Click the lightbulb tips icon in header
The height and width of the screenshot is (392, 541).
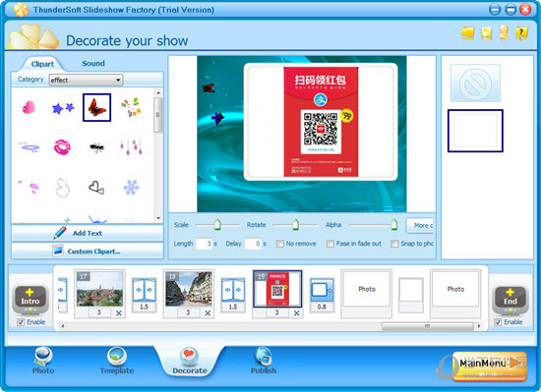504,32
